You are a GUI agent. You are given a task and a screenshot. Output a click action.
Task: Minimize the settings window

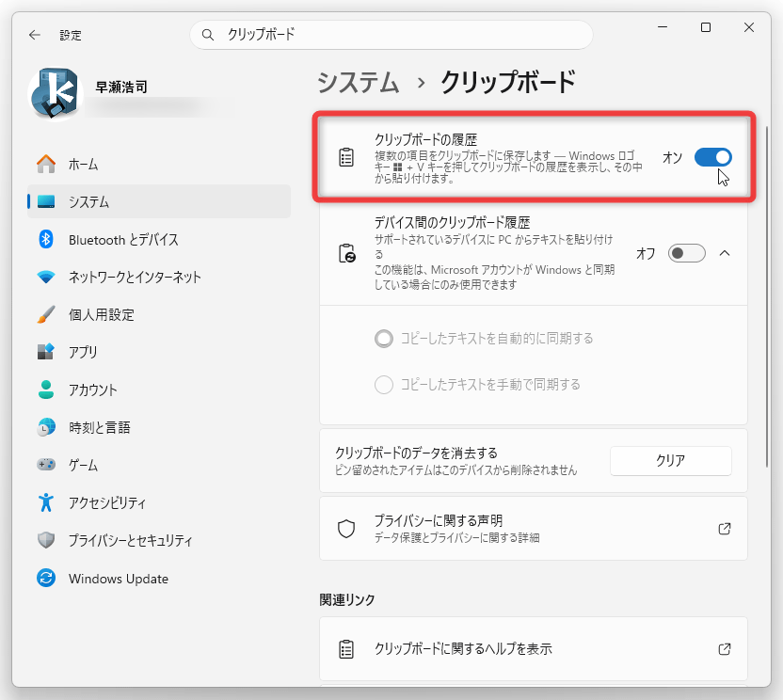[x=663, y=27]
